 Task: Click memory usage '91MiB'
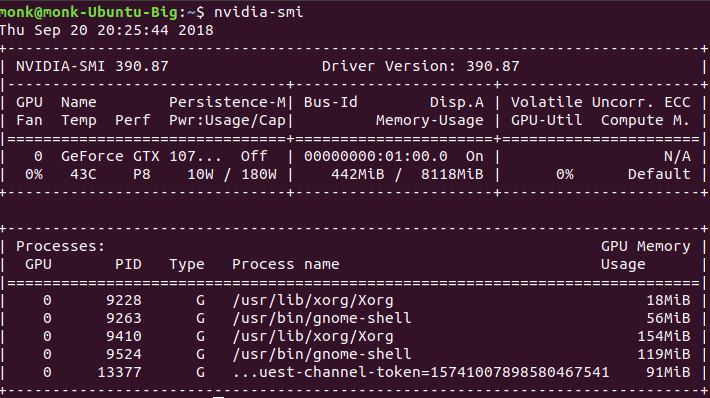pyautogui.click(x=668, y=372)
